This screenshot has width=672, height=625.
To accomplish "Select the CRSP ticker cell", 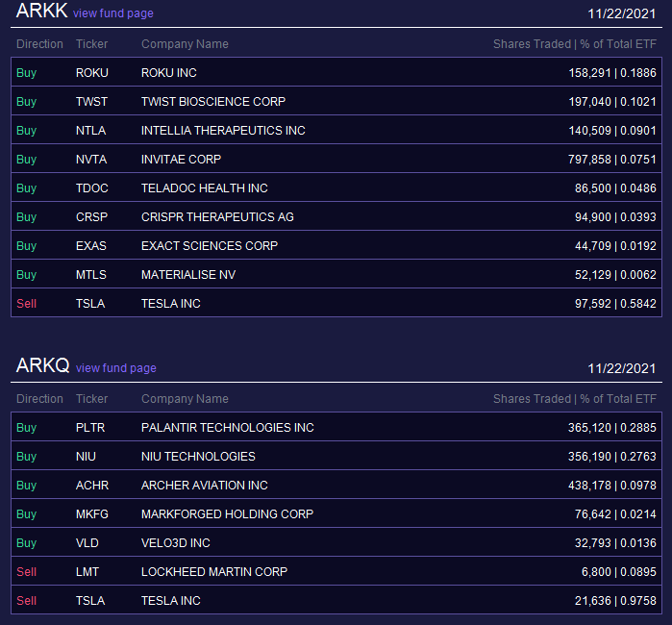I will [91, 217].
